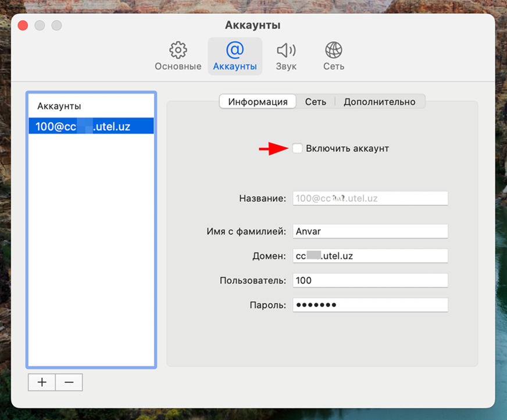Screen dimensions: 507x420
Task: Open the Основные settings gear icon
Action: (178, 50)
